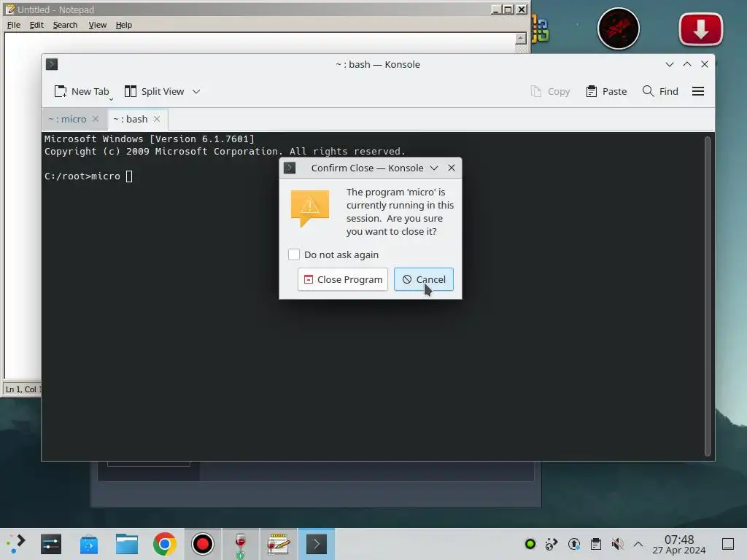Open the Help menu in Notepad
The width and height of the screenshot is (747, 560).
click(x=124, y=25)
